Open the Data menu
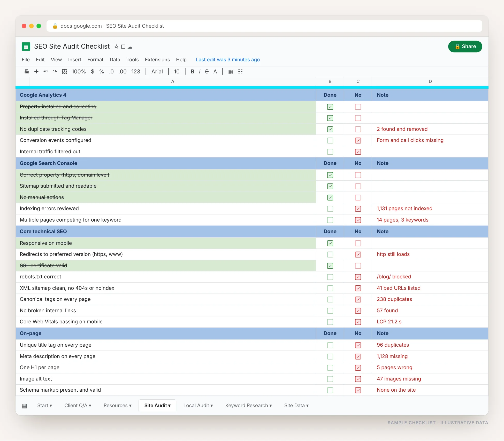Screen dimensions: 504x441 [115, 60]
